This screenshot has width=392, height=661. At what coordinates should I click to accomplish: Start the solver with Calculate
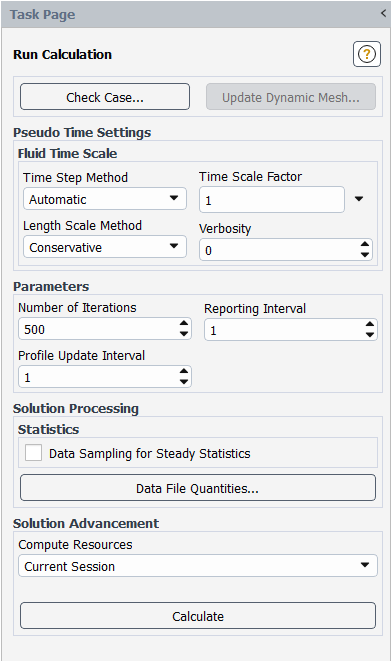(198, 616)
